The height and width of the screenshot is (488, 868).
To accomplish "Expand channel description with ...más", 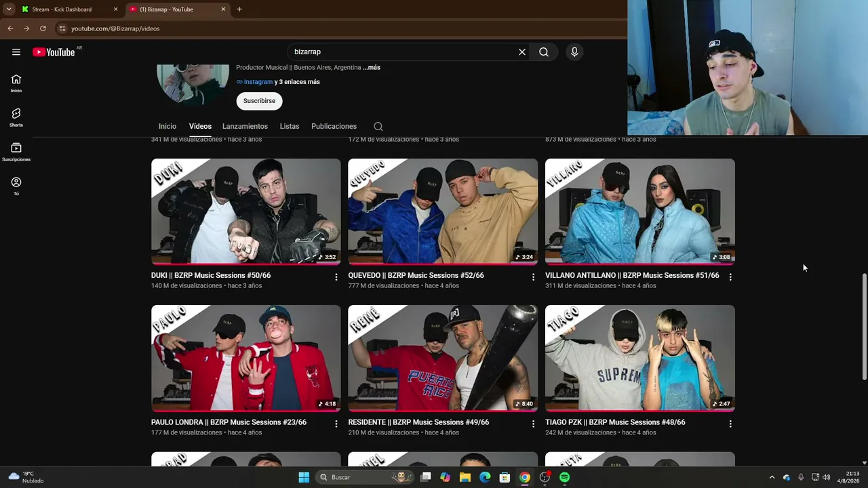I will coord(372,68).
